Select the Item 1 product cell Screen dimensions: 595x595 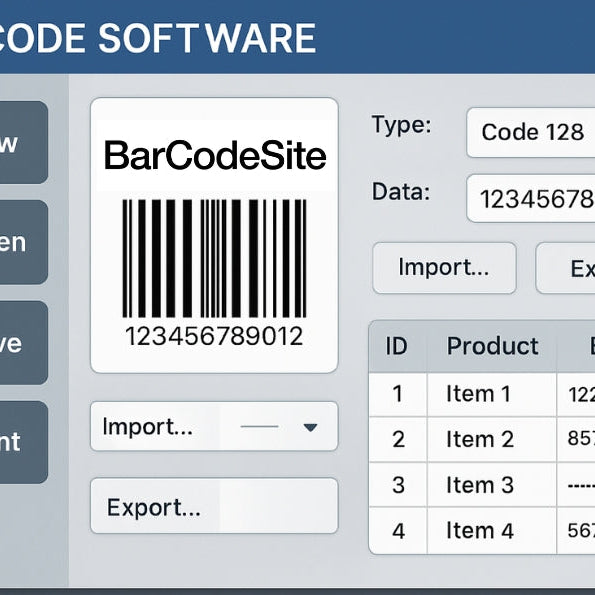coord(492,394)
